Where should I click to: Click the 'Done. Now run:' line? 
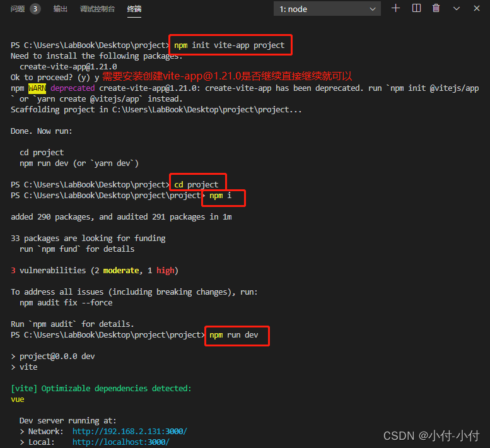click(x=41, y=131)
